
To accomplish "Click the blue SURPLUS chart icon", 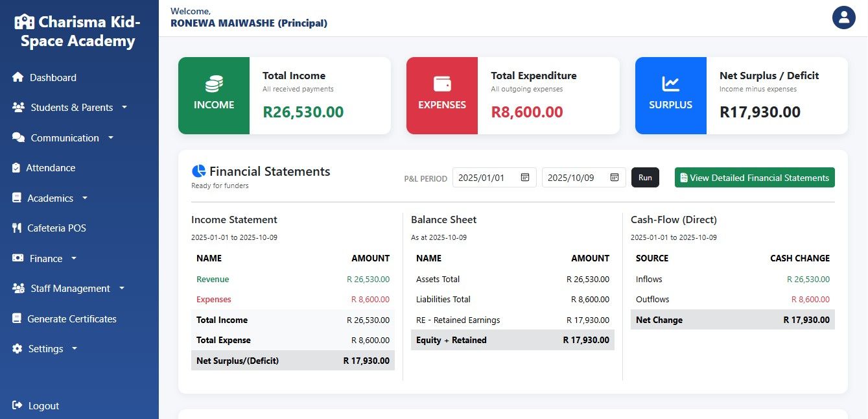I will [670, 84].
